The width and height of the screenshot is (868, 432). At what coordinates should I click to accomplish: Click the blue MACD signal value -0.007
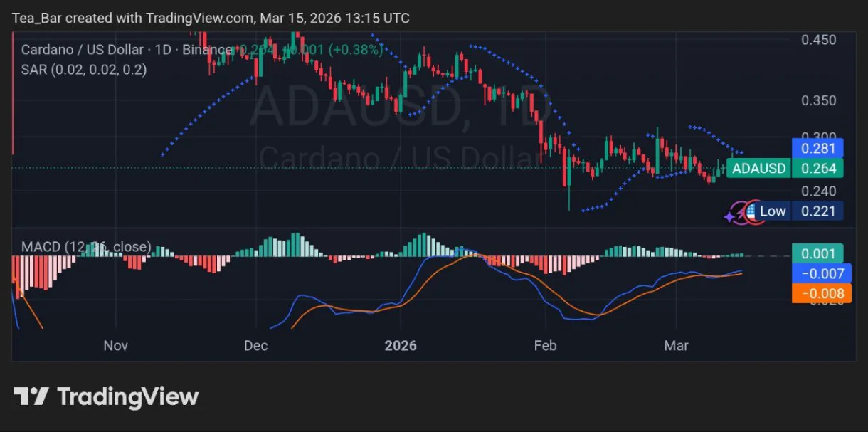[x=818, y=273]
